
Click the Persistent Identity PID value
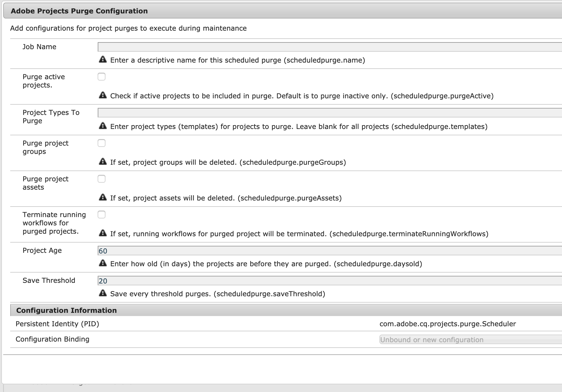[x=447, y=324]
